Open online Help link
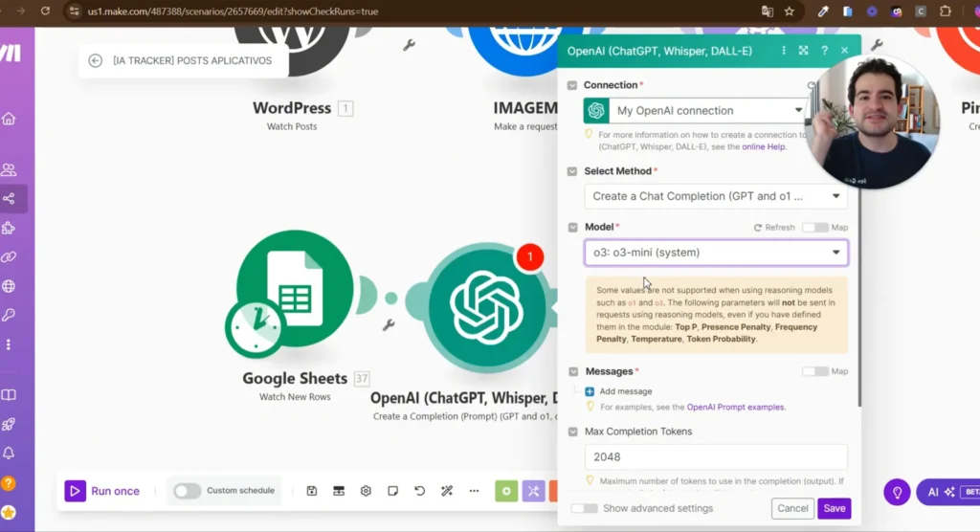Image resolution: width=980 pixels, height=532 pixels. click(763, 147)
